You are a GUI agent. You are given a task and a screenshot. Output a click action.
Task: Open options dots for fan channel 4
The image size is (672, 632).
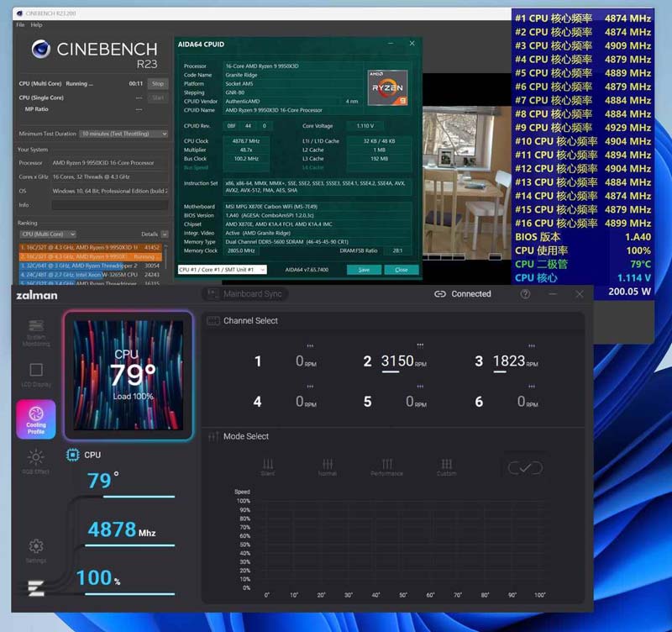[x=310, y=387]
